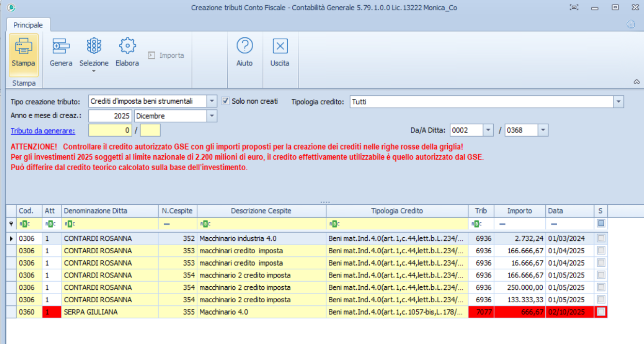
Task: Collapse the ribbon with the chevron
Action: tap(636, 81)
